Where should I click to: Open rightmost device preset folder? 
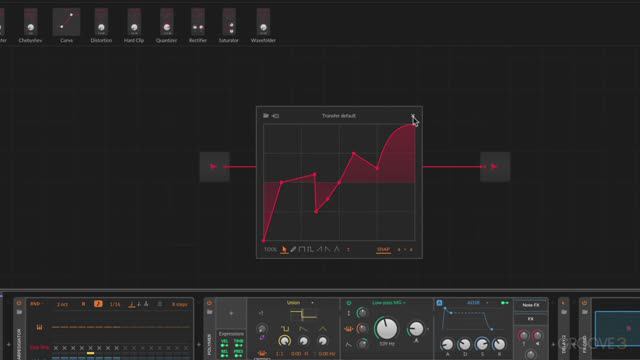click(584, 312)
